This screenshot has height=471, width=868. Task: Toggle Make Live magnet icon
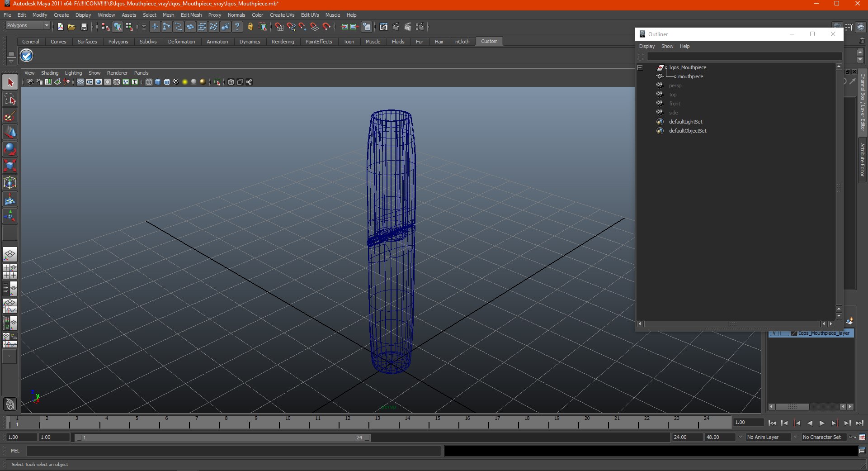point(326,27)
